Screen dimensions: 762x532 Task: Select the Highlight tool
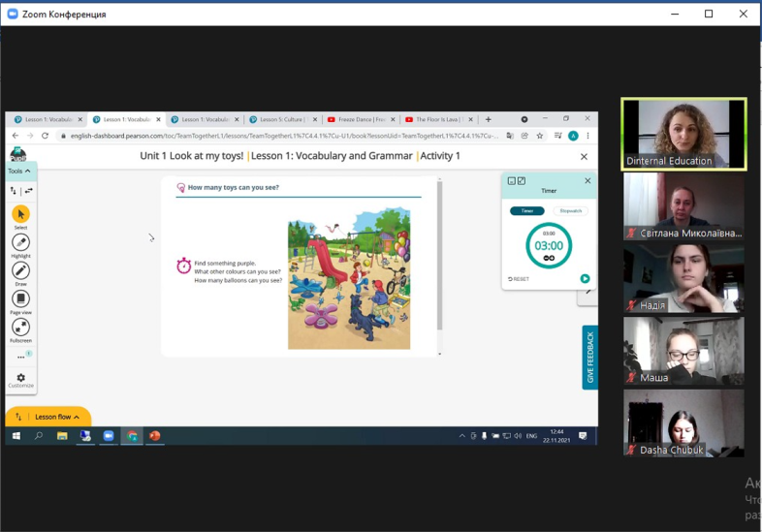(20, 242)
